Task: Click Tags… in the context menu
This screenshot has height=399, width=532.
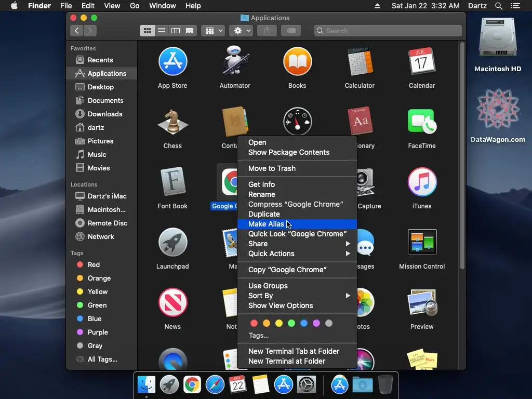Action: (259, 336)
